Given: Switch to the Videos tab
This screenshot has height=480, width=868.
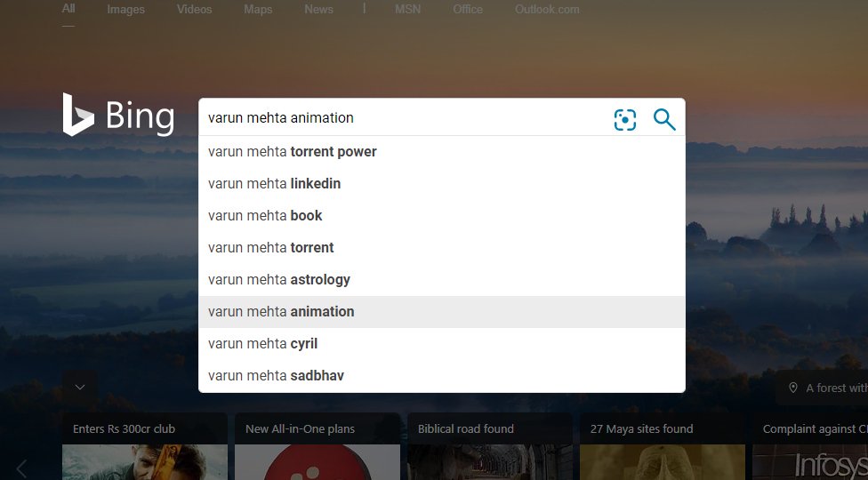Looking at the screenshot, I should click(194, 10).
